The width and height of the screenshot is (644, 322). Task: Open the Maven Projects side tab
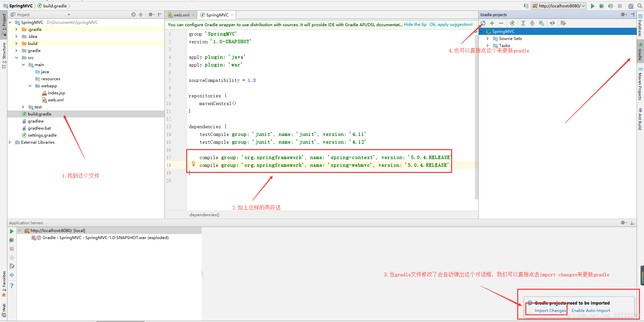pos(640,84)
